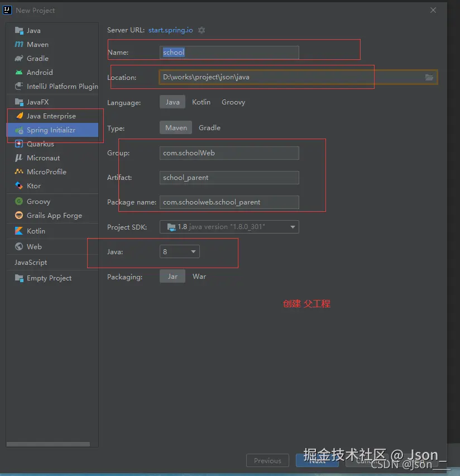Viewport: 460px width, 476px height.
Task: Set packaging to Jar
Action: (172, 276)
